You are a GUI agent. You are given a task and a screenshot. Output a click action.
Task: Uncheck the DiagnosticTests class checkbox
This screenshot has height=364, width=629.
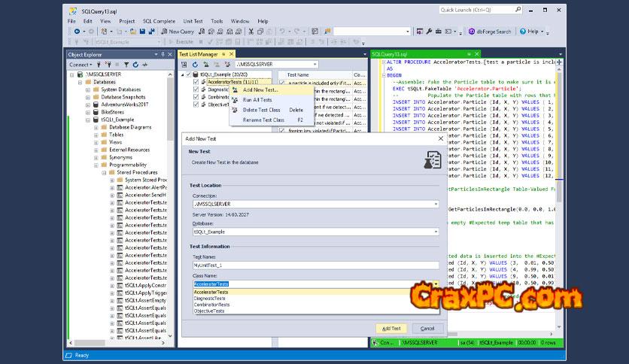[196, 89]
